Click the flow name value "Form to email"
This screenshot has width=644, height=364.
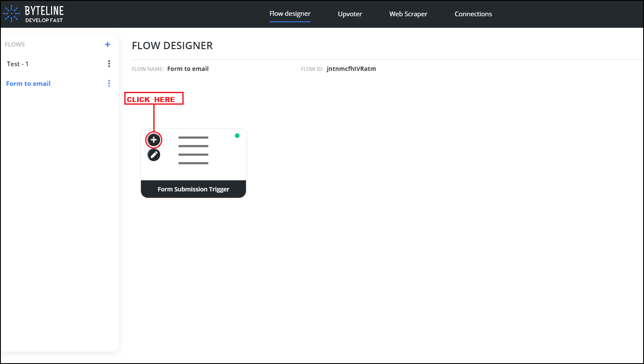(x=188, y=69)
